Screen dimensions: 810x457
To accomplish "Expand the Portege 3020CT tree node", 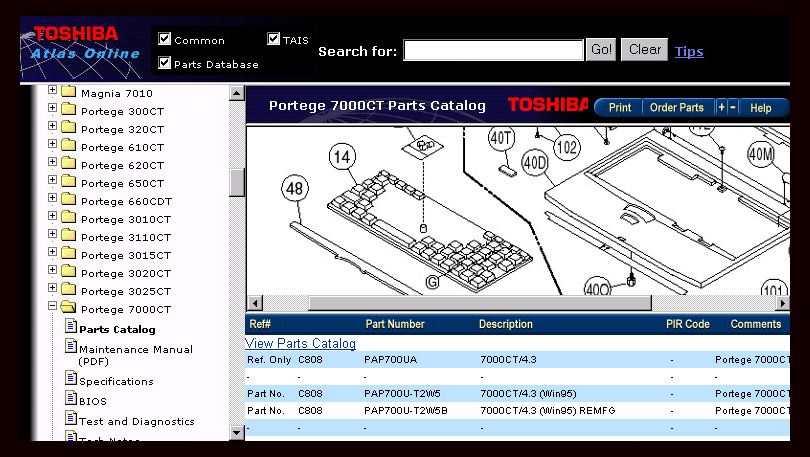I will pos(52,270).
